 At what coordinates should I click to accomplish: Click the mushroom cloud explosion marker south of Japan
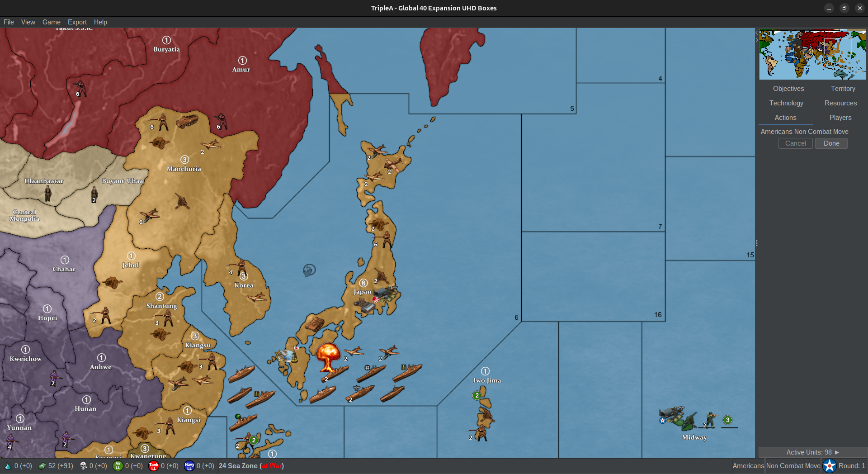[x=328, y=357]
